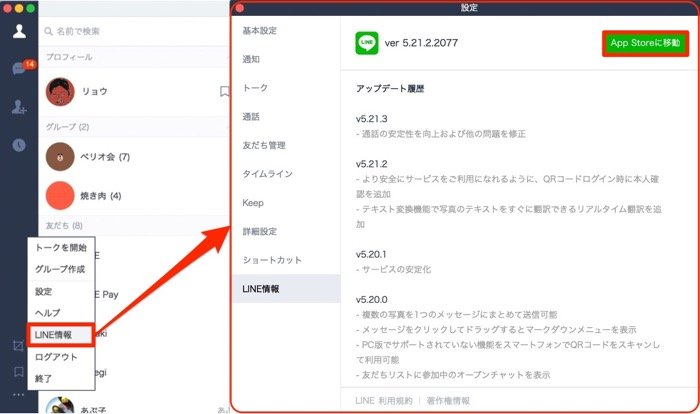Open the ベリオ会 (7) group row
This screenshot has width=700, height=414.
tap(134, 157)
